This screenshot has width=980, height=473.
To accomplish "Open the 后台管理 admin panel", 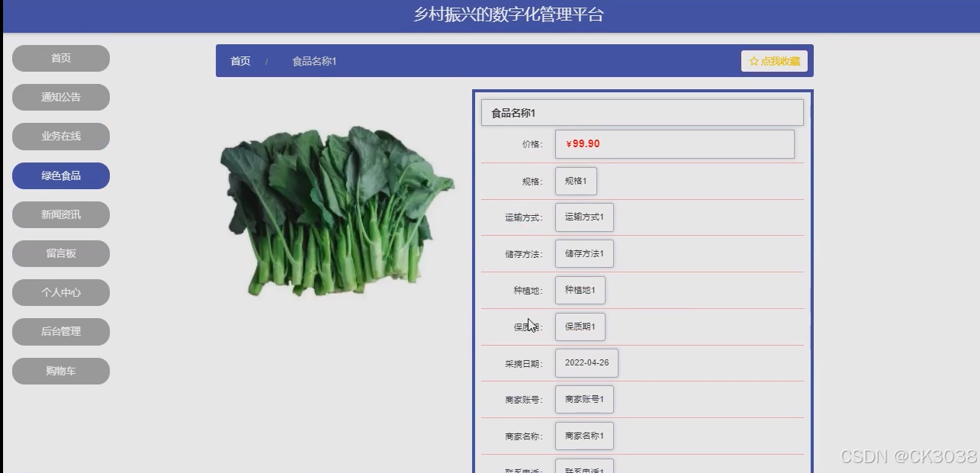I will 60,331.
